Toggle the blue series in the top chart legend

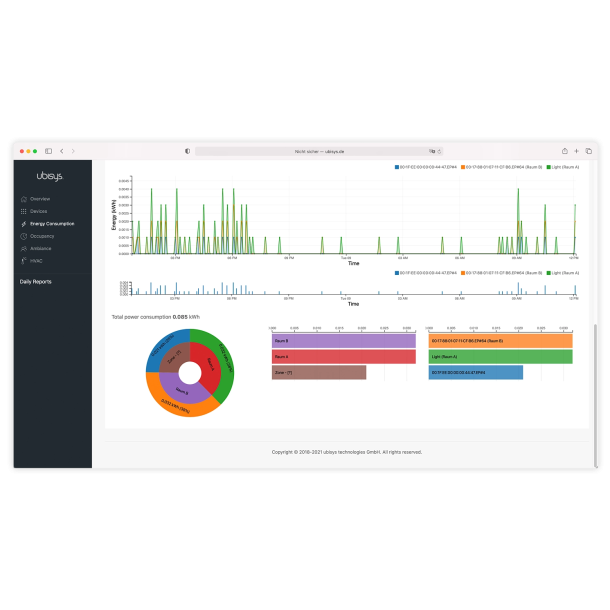point(426,166)
